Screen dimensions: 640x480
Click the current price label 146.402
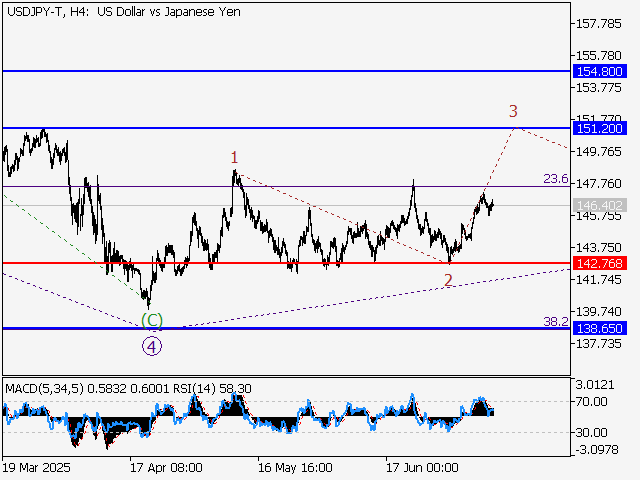[600, 206]
